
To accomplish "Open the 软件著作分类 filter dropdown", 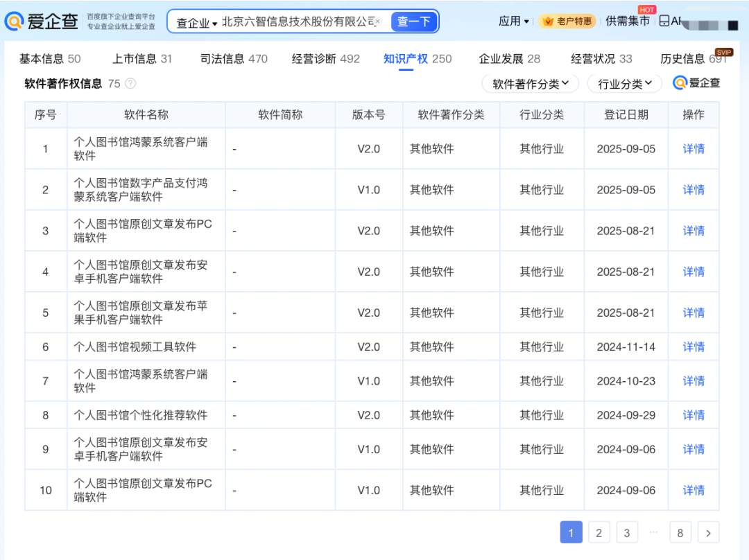I will pos(531,84).
